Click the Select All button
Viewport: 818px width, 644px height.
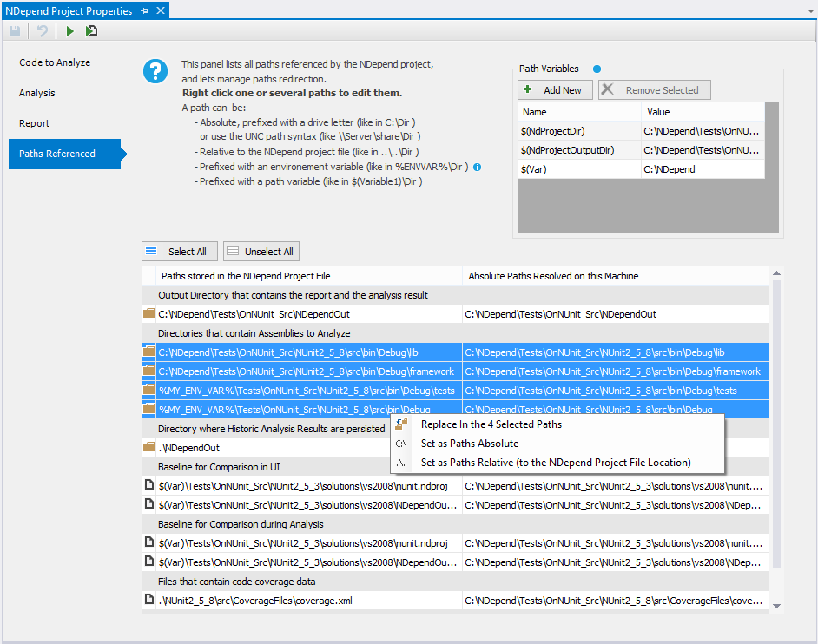click(x=180, y=252)
